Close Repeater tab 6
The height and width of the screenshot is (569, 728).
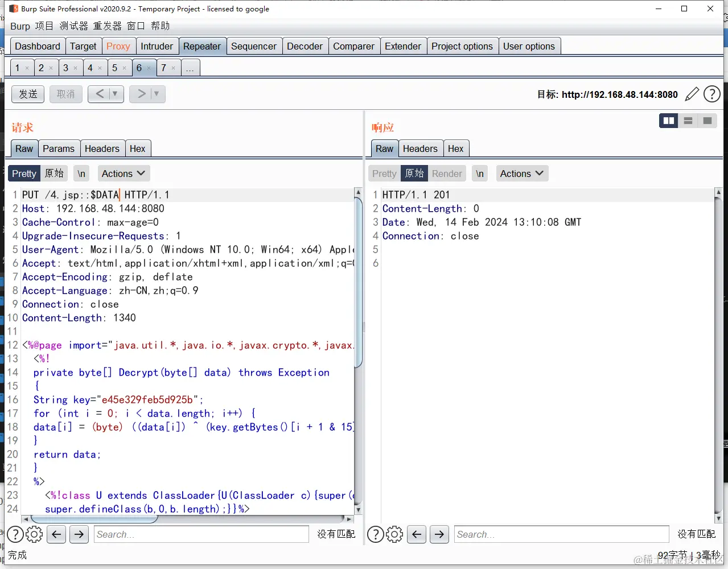click(x=149, y=68)
